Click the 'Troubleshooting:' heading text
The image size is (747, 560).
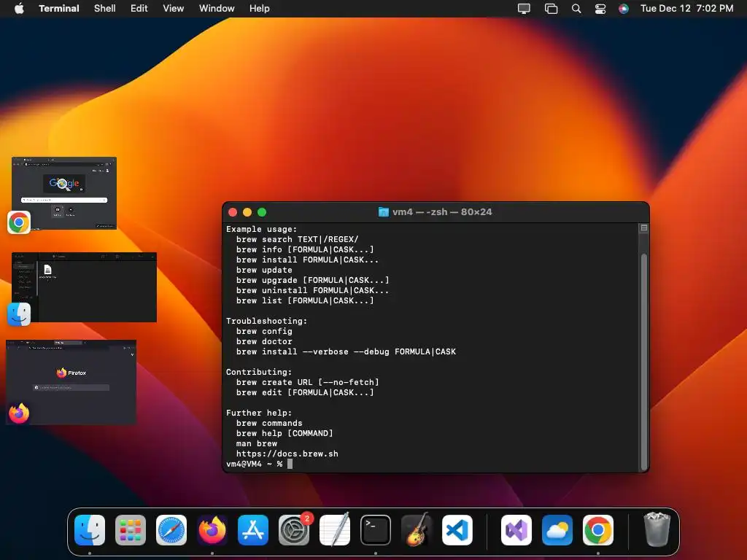267,321
